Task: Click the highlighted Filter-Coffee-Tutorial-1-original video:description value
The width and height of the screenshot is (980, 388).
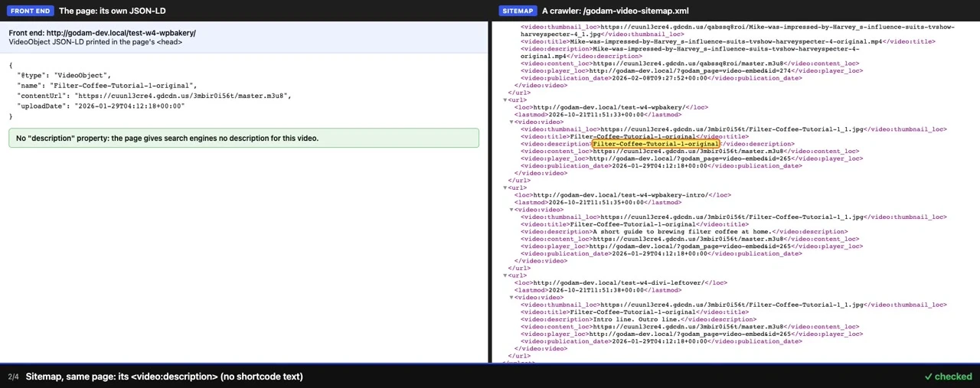Action: (655, 144)
